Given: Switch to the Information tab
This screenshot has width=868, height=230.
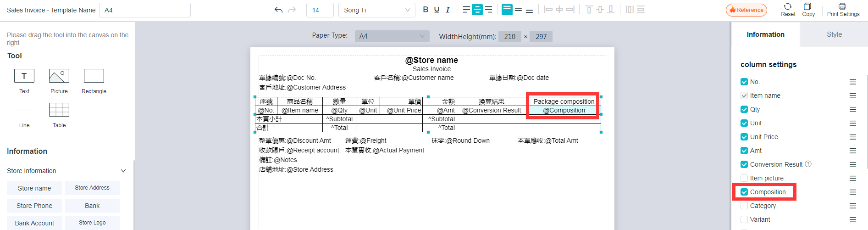Looking at the screenshot, I should coord(765,34).
